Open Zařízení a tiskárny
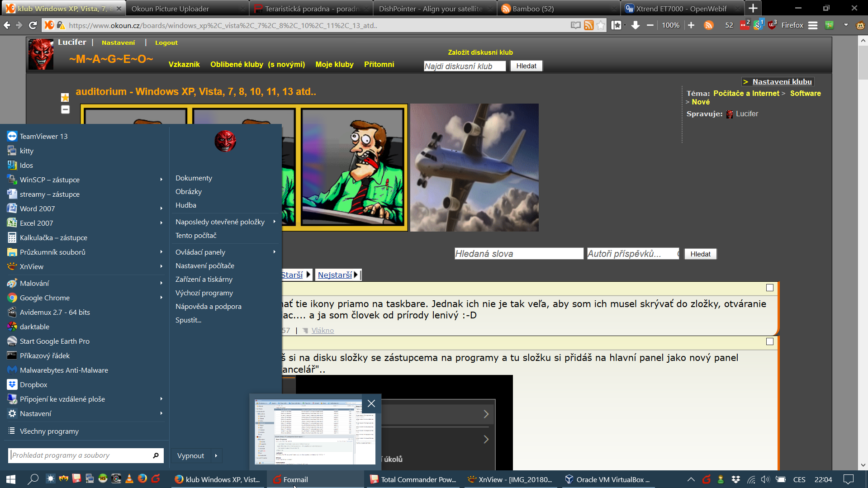868x488 pixels. [x=204, y=279]
